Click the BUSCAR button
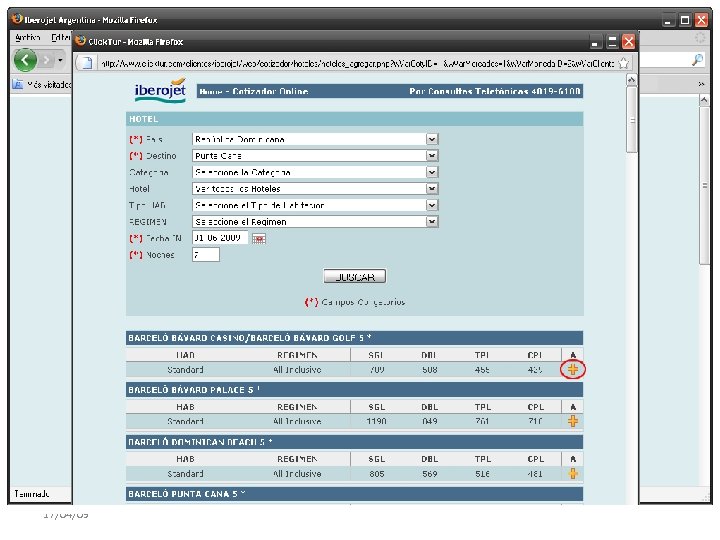This screenshot has width=720, height=540. [354, 276]
